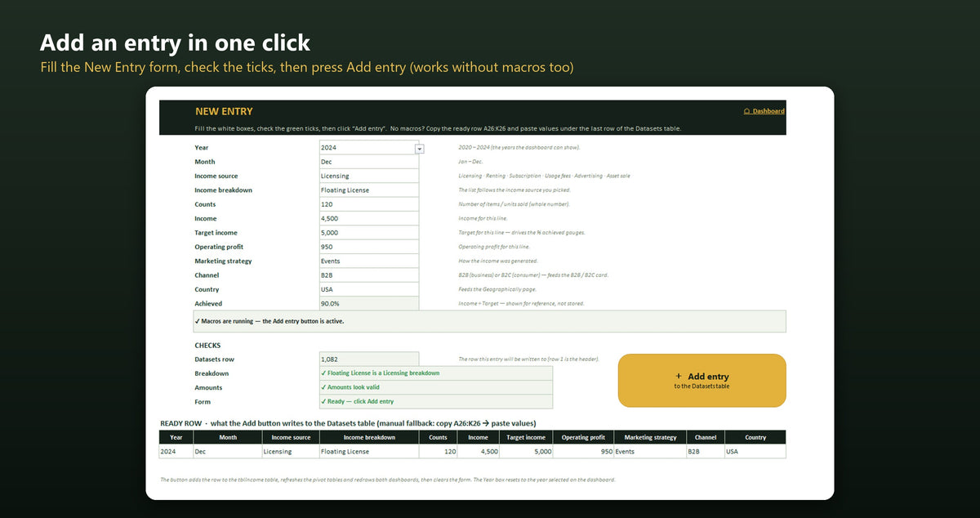Select the USA cell in the Ready row
Screen dimensions: 980x518
click(x=755, y=451)
